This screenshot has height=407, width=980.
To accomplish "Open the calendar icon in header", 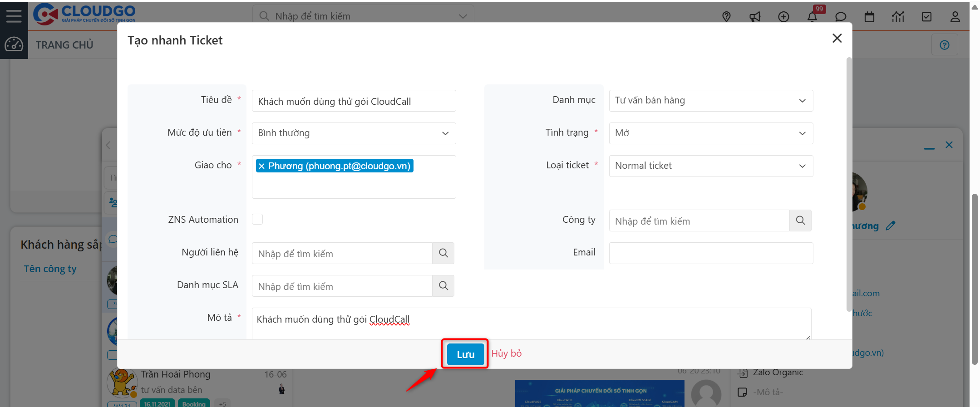I will click(869, 17).
